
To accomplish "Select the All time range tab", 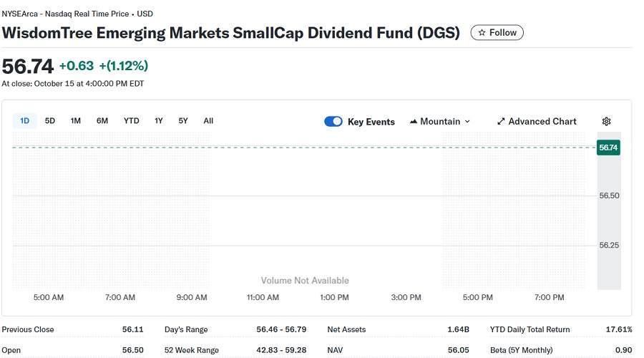I will click(x=208, y=121).
